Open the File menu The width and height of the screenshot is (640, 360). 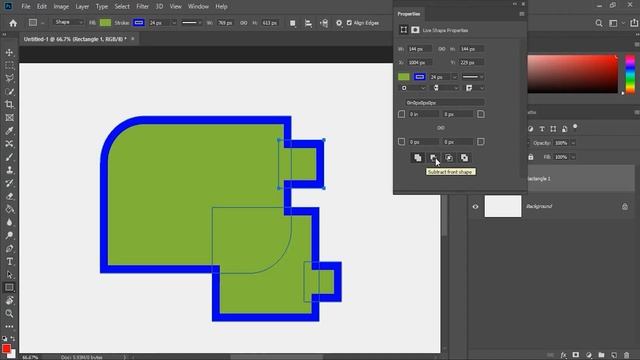(26, 7)
